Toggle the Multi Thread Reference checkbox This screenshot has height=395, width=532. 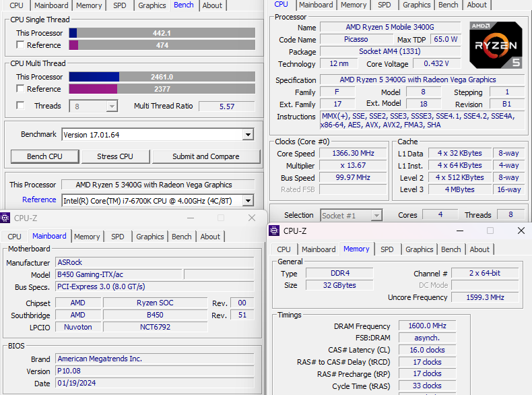(20, 89)
